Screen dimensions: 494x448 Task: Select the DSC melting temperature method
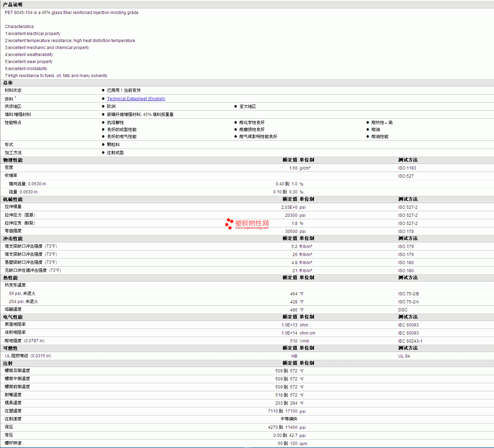403,310
